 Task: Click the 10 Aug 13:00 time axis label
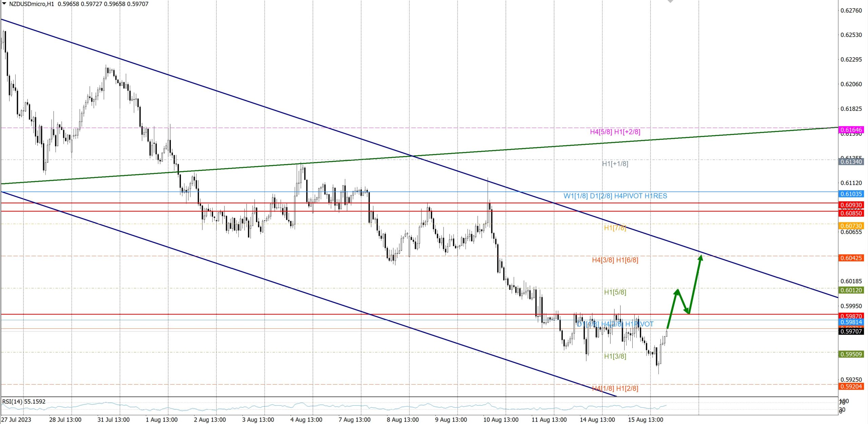(501, 420)
